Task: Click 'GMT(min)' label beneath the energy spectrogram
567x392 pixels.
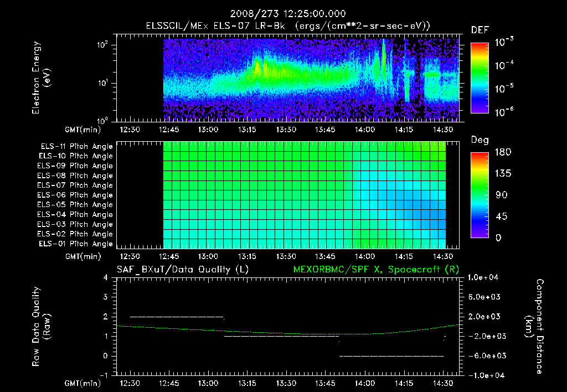Action: 83,130
